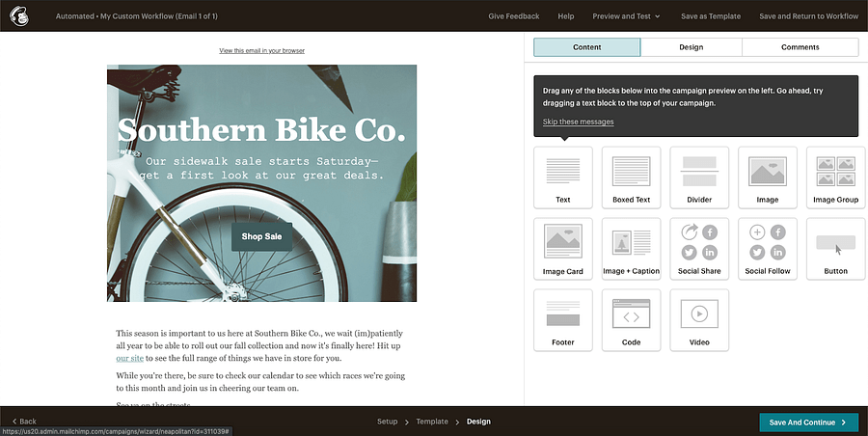Switch to the Design tab
This screenshot has width=868, height=436.
click(691, 47)
